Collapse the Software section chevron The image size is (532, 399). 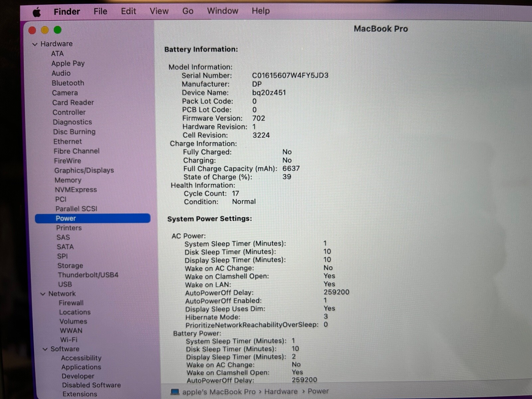(45, 349)
